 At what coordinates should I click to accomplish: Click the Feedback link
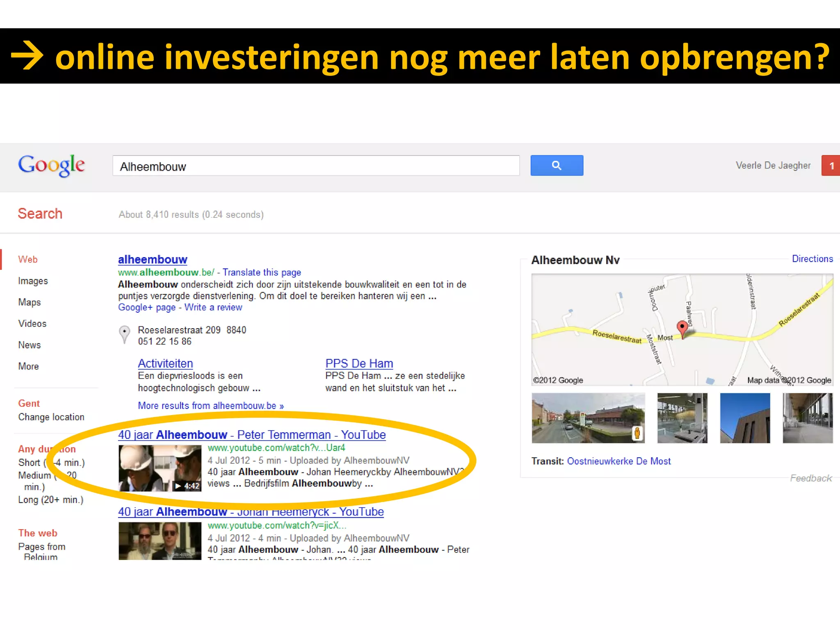click(811, 478)
